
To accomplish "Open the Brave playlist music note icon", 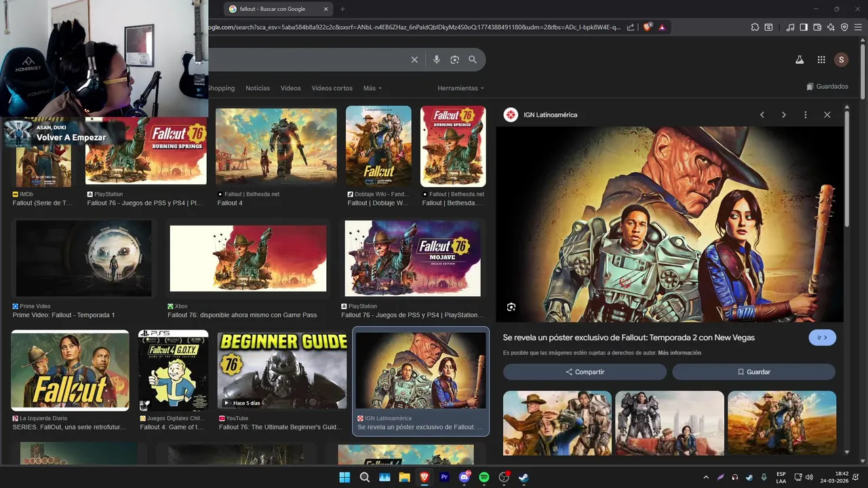I will (790, 27).
